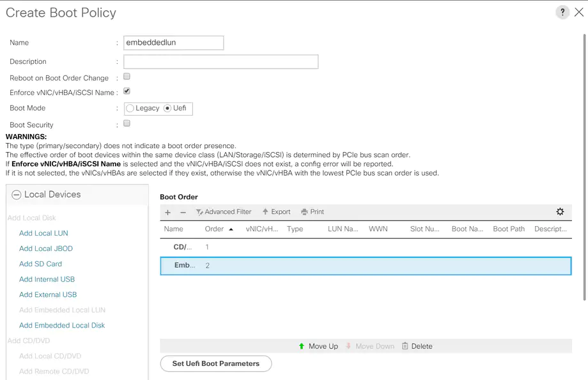Image resolution: width=588 pixels, height=380 pixels.
Task: Click Add SD Card link
Action: coord(40,264)
